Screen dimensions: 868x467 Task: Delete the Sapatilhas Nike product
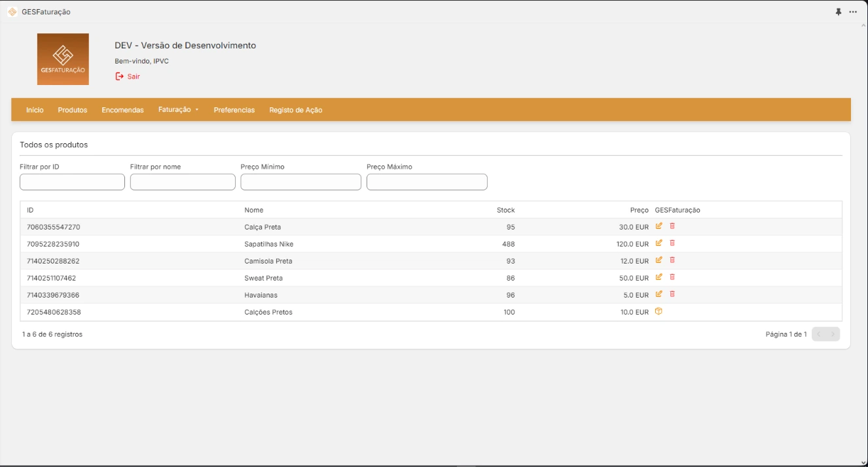click(x=672, y=243)
